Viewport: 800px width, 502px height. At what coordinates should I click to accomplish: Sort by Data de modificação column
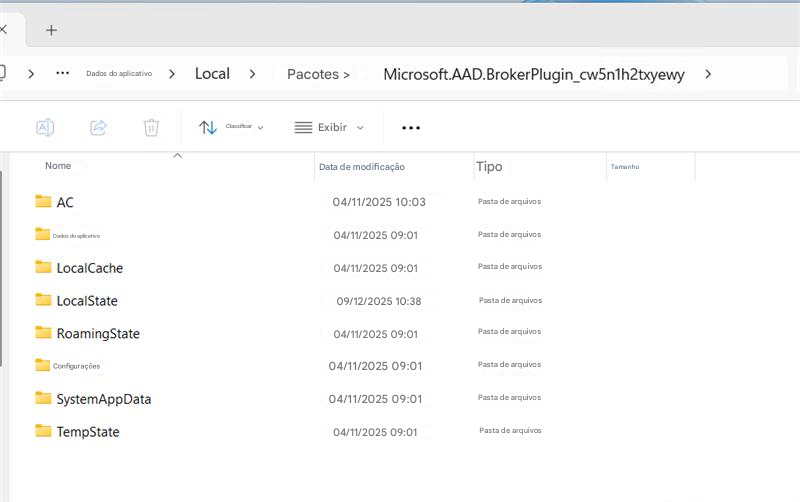(x=362, y=167)
